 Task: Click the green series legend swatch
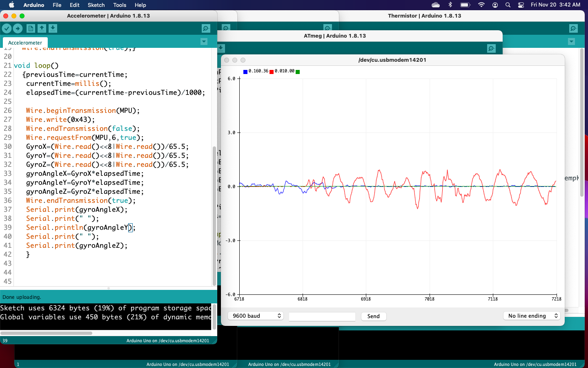click(298, 72)
